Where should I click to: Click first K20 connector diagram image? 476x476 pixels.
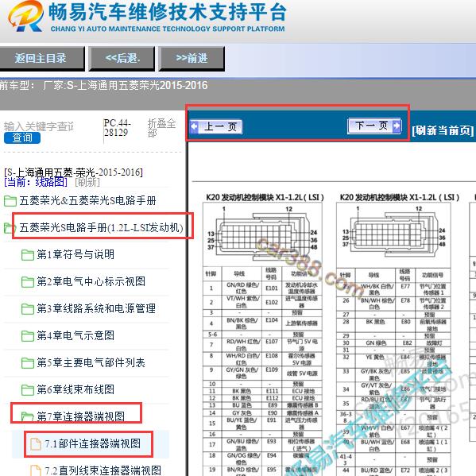pyautogui.click(x=262, y=235)
